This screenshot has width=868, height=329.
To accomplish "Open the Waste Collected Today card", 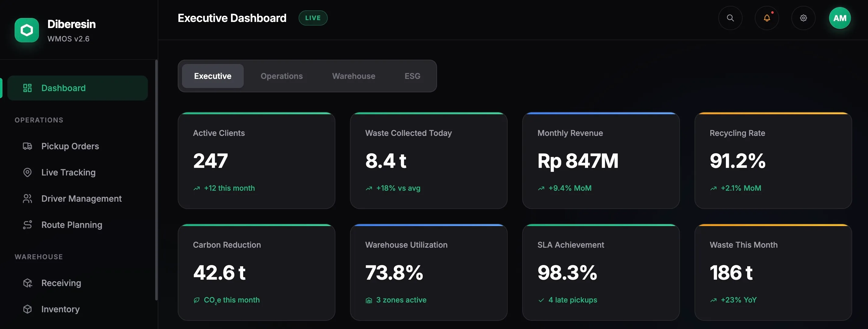I will coord(429,160).
